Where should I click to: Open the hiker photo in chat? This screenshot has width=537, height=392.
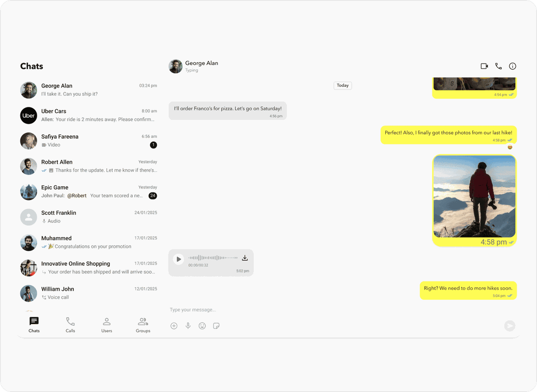474,196
